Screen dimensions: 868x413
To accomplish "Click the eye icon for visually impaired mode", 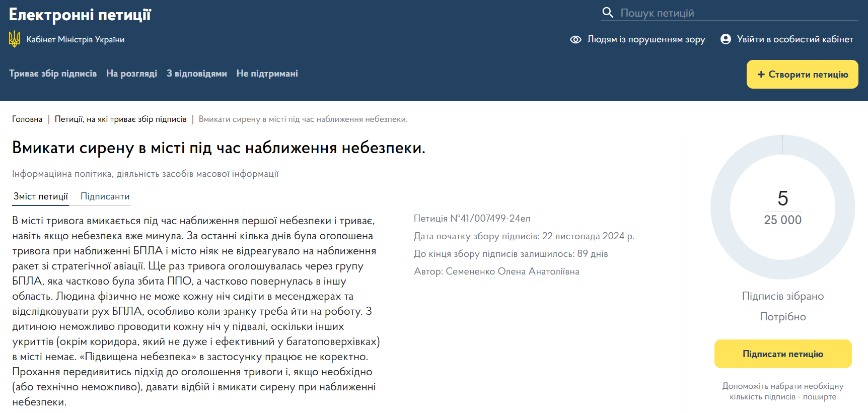I will click(x=575, y=39).
